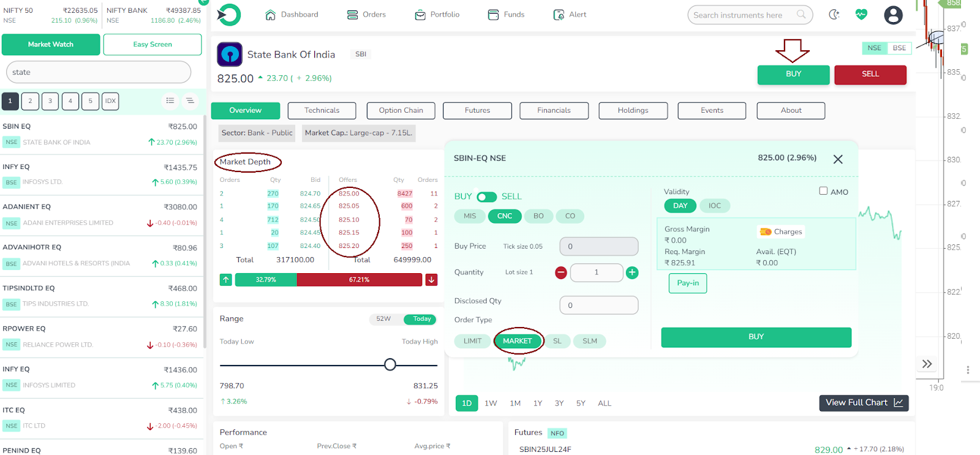Screen dimensions: 980x455
Task: Click the green heart health icon
Action: (x=861, y=15)
